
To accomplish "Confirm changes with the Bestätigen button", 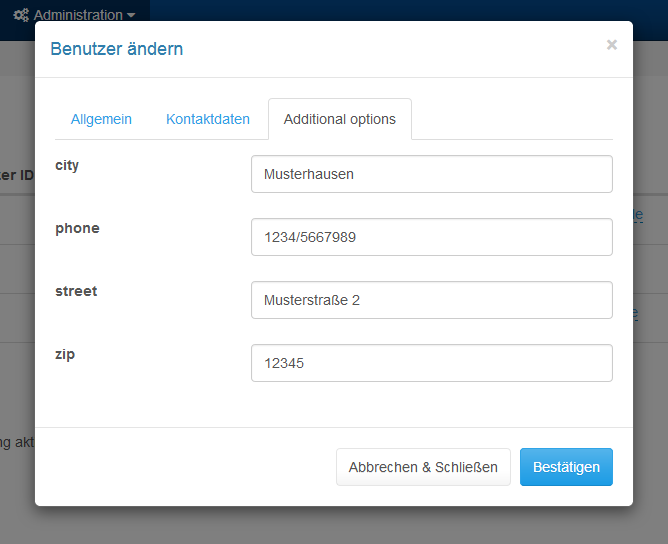I will coord(566,467).
